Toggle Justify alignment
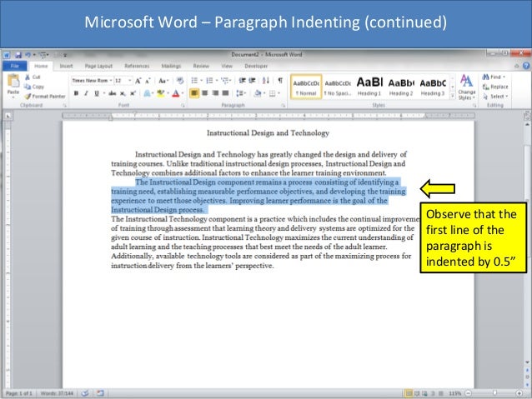 coord(225,93)
